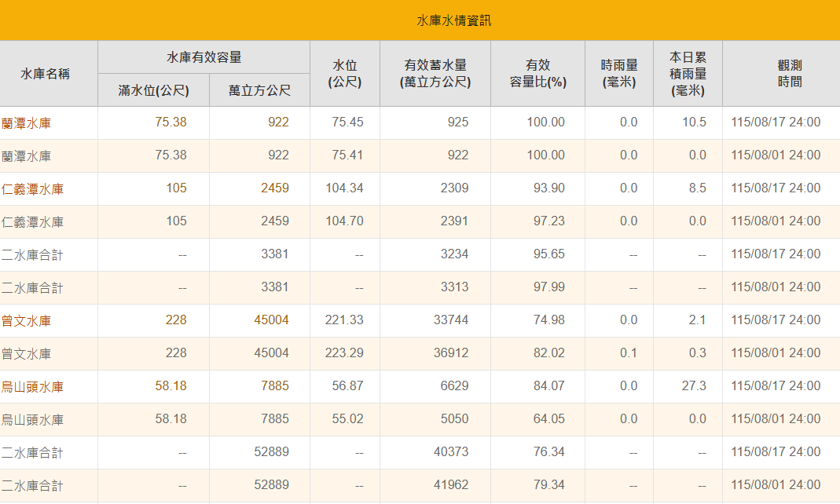Select water level value 75.45
840x504 pixels.
347,122
